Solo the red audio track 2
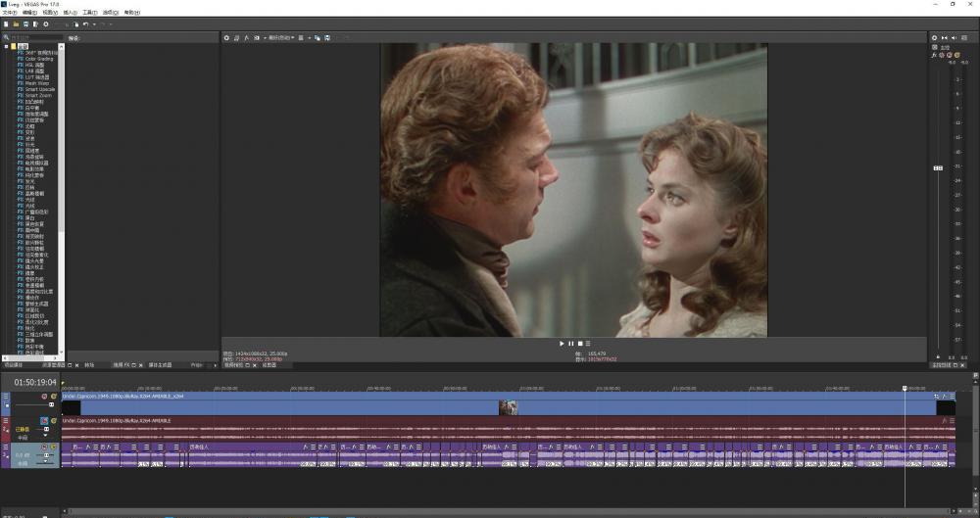This screenshot has height=518, width=980. click(54, 421)
